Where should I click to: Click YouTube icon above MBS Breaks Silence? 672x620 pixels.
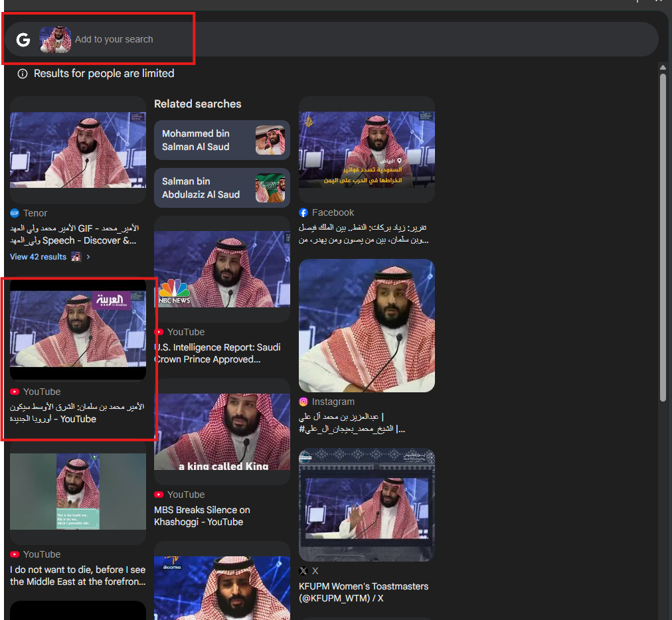[159, 495]
